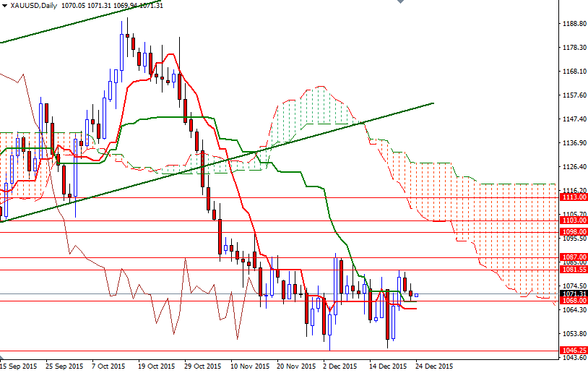The image size is (588, 373).
Task: Click the 1046.25 price label at bottom
Action: click(573, 351)
